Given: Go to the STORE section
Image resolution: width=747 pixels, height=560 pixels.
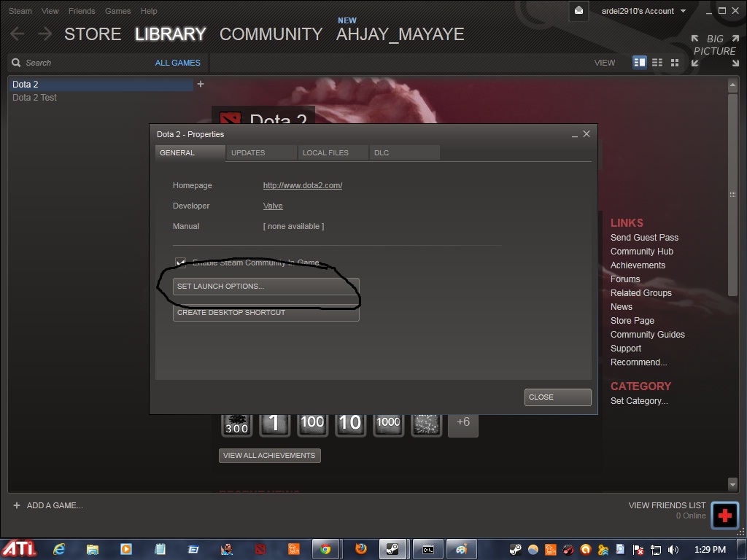Looking at the screenshot, I should tap(93, 34).
